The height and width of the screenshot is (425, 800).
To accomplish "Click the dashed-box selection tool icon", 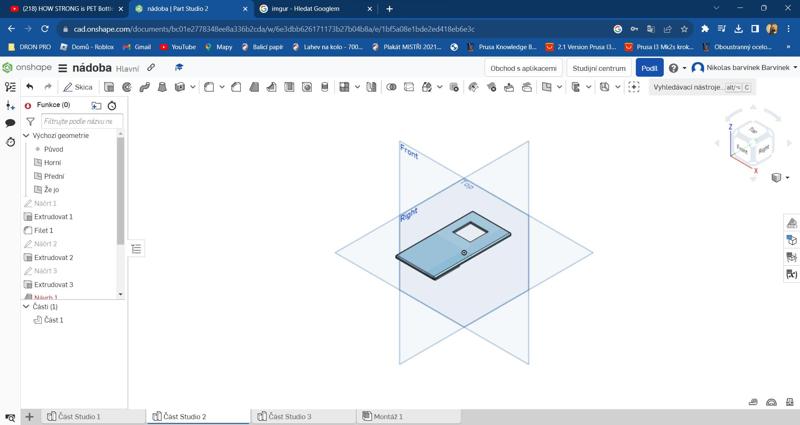I will tap(634, 87).
